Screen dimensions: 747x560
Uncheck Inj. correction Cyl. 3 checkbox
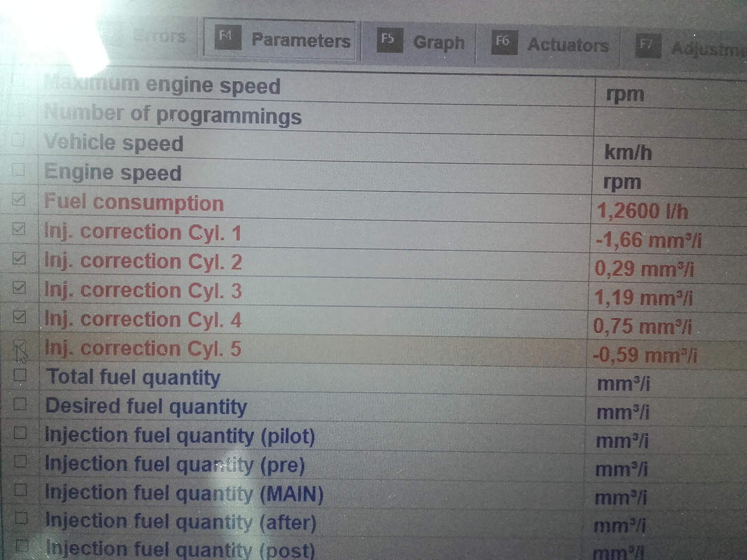(x=19, y=288)
